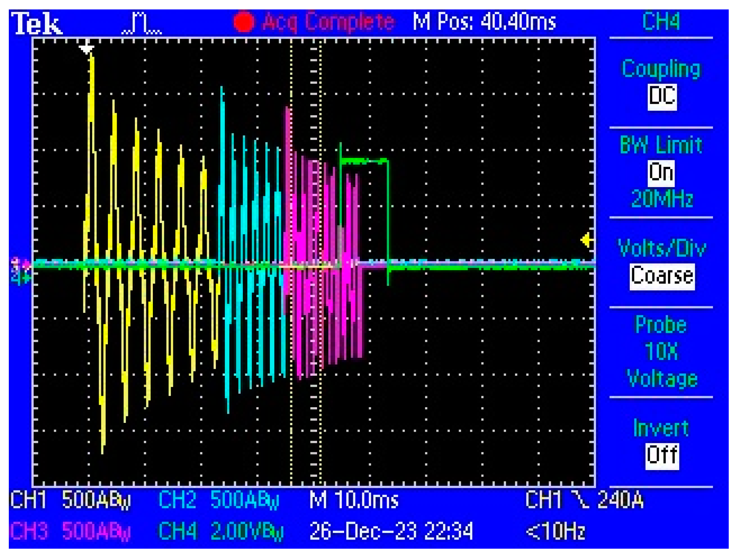Change the Coupling DC option
The height and width of the screenshot is (560, 741).
662,97
